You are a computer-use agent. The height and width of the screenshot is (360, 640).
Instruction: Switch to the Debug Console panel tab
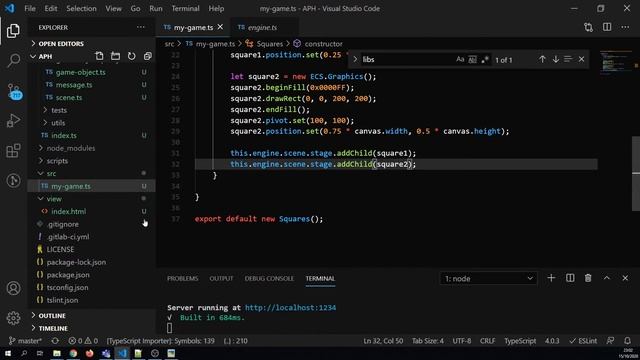269,278
